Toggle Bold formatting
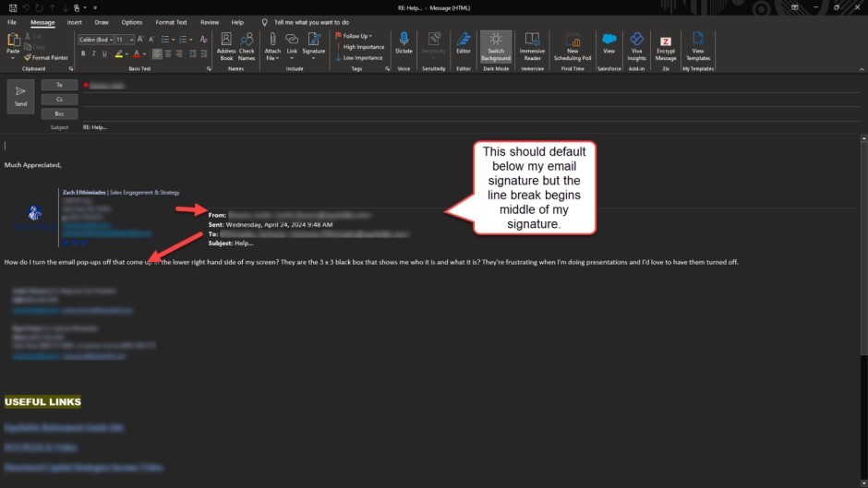This screenshot has height=488, width=868. tap(83, 54)
